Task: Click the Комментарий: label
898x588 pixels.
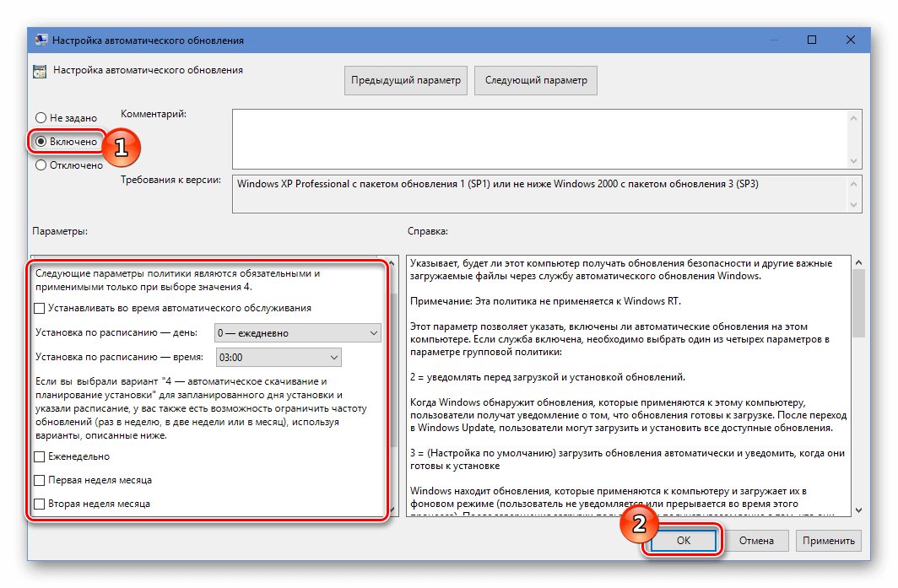Action: pyautogui.click(x=154, y=114)
